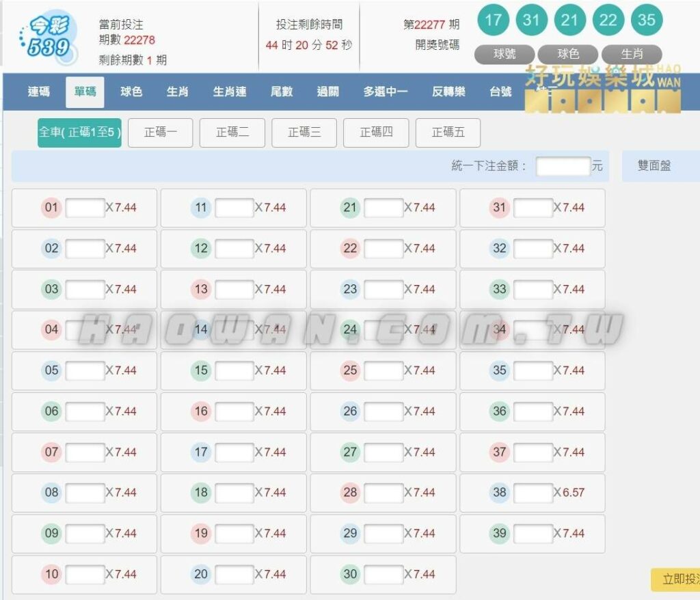The image size is (700, 600).
Task: Switch to the 尾數 tab
Action: coord(282,91)
